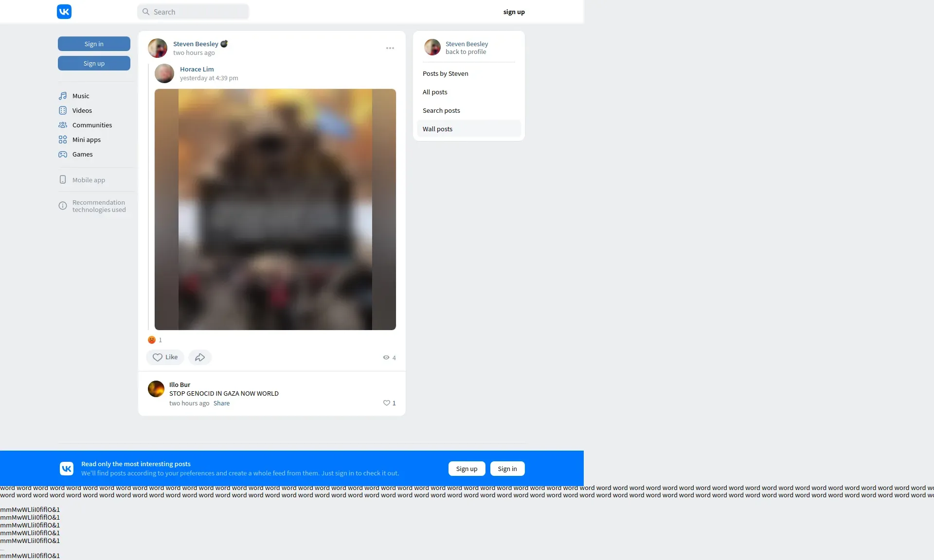Click Sign up in bottom blue banner
The height and width of the screenshot is (560, 934).
pyautogui.click(x=467, y=469)
